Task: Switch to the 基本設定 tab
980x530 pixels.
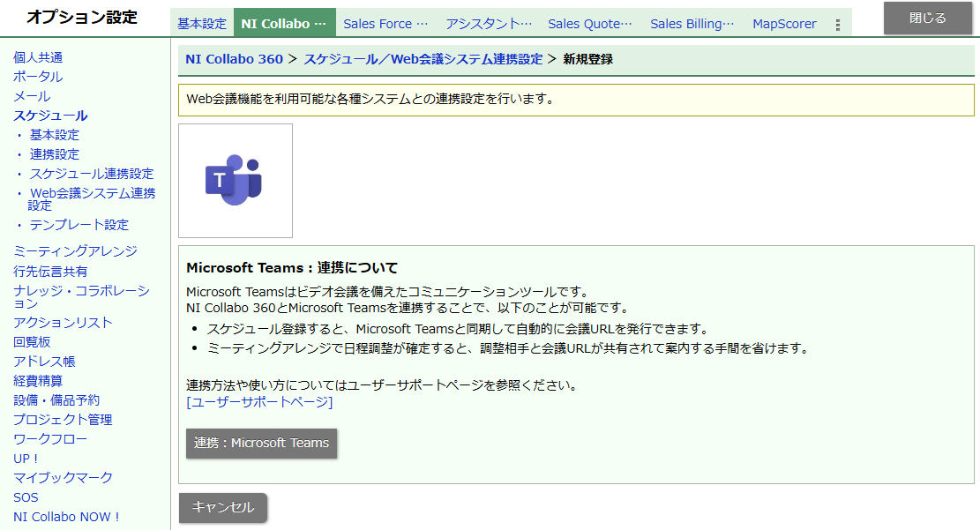Action: click(x=202, y=24)
